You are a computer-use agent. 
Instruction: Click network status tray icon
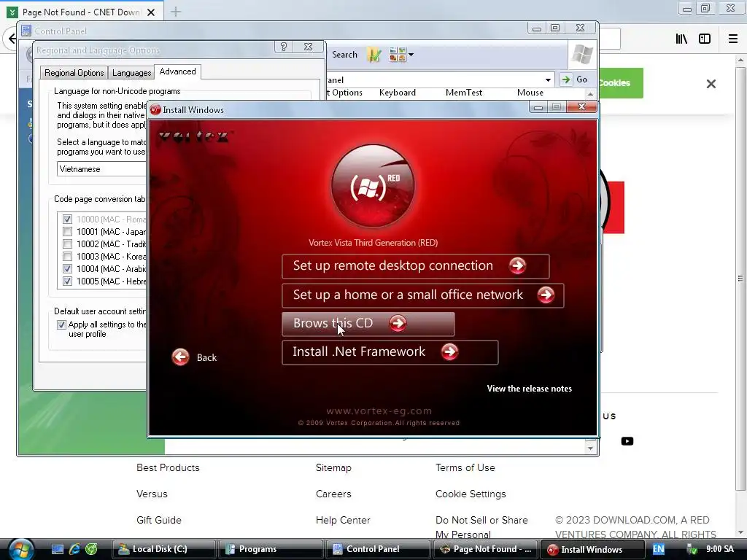click(692, 550)
